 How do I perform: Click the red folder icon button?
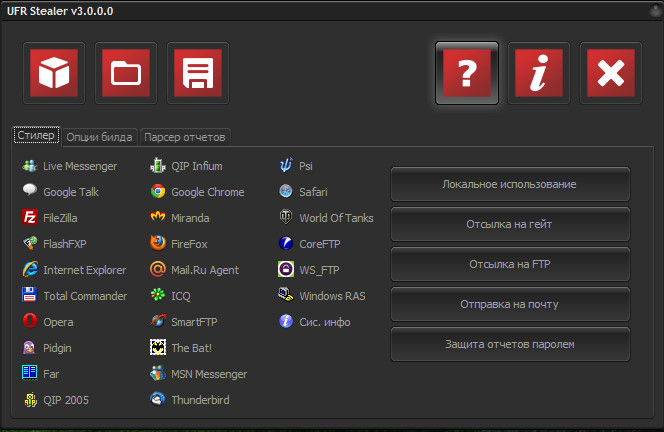126,73
